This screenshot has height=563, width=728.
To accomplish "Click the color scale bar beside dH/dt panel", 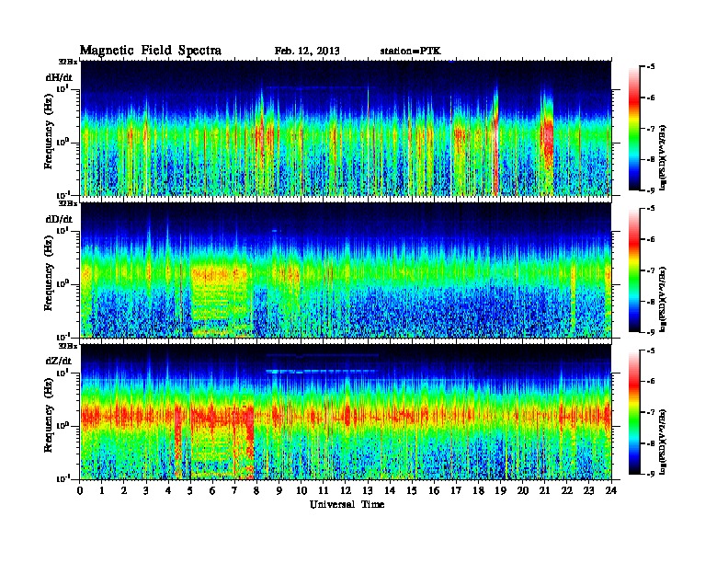I will tap(634, 129).
